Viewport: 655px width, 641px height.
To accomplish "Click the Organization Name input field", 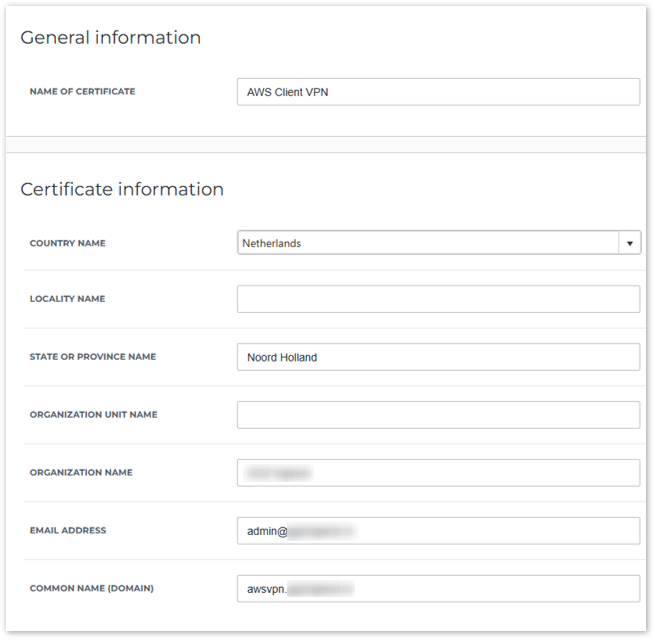I will pyautogui.click(x=438, y=473).
